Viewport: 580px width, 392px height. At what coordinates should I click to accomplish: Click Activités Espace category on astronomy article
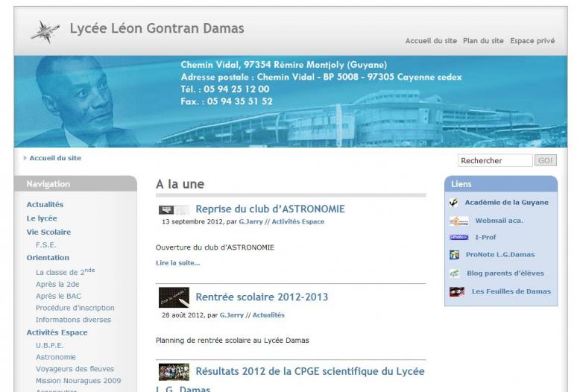(298, 221)
